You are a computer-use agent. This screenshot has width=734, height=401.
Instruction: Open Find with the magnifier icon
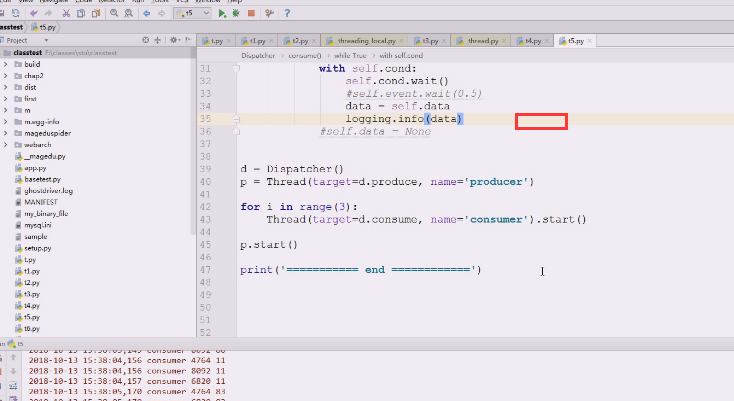pyautogui.click(x=114, y=13)
